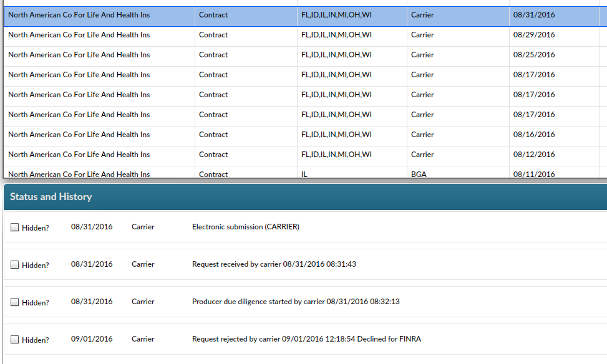Select 'Request received by carrier 08/31/2016 08:31:43' text
The image size is (607, 364).
coord(274,264)
